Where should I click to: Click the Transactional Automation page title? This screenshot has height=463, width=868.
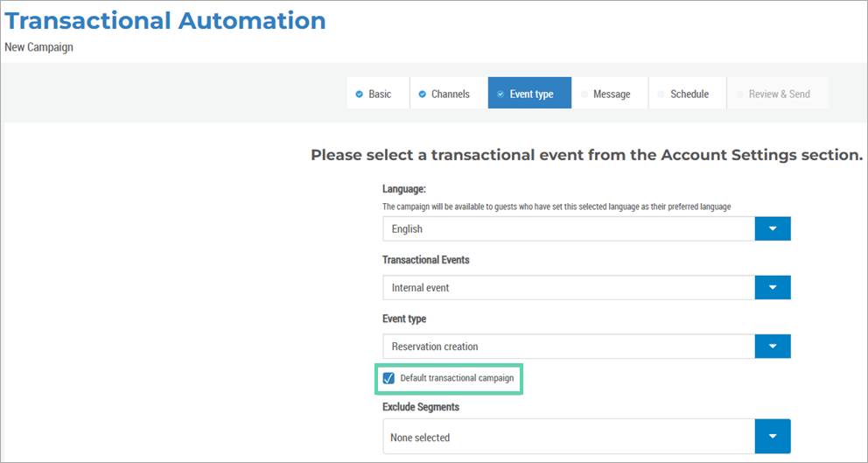165,21
